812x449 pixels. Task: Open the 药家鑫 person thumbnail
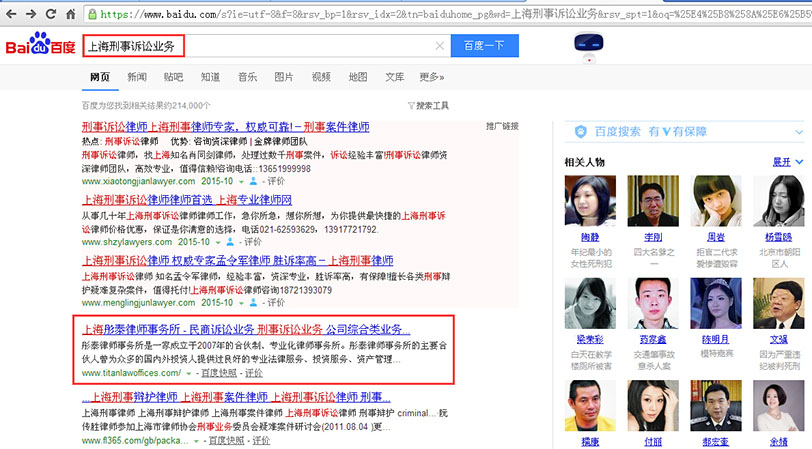pyautogui.click(x=653, y=303)
